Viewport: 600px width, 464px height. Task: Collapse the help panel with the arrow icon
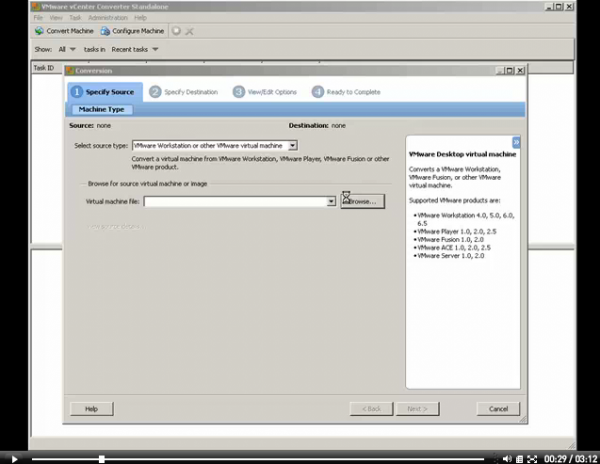point(516,143)
